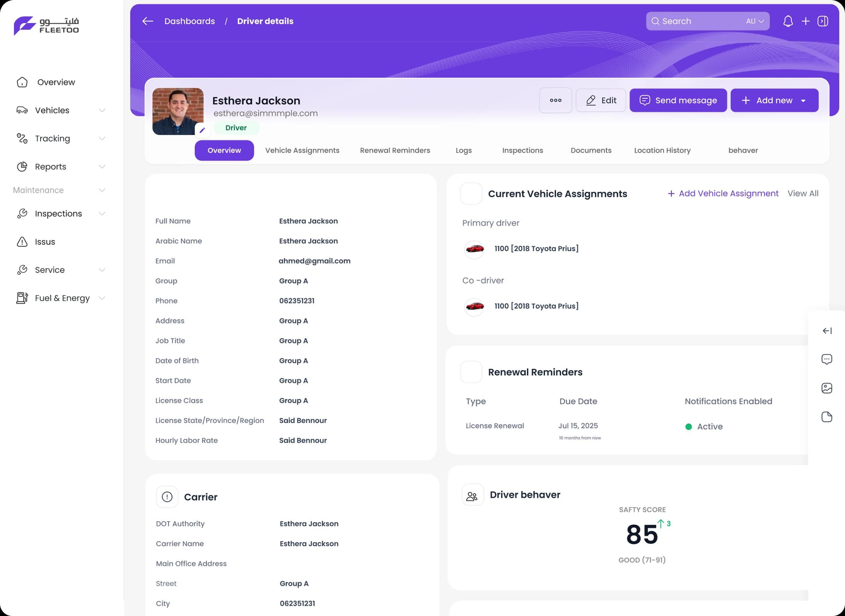Click the back arrow near Dashboards breadcrumb
Screen dimensions: 845x616
(x=148, y=21)
